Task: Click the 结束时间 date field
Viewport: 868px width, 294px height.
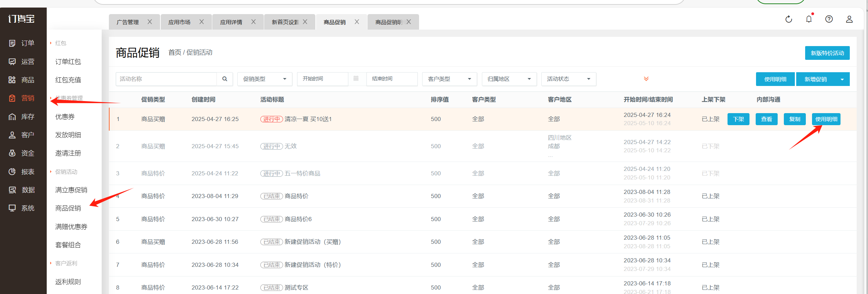Action: [392, 79]
